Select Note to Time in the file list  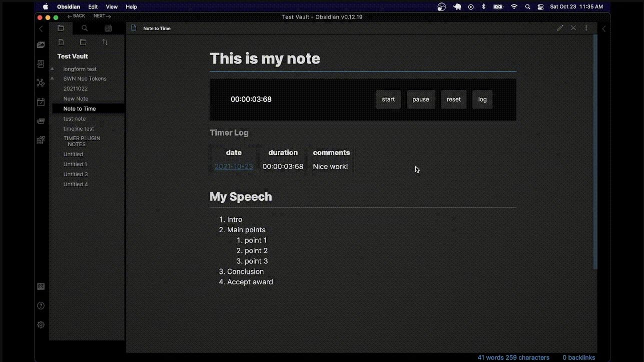[x=88, y=109]
